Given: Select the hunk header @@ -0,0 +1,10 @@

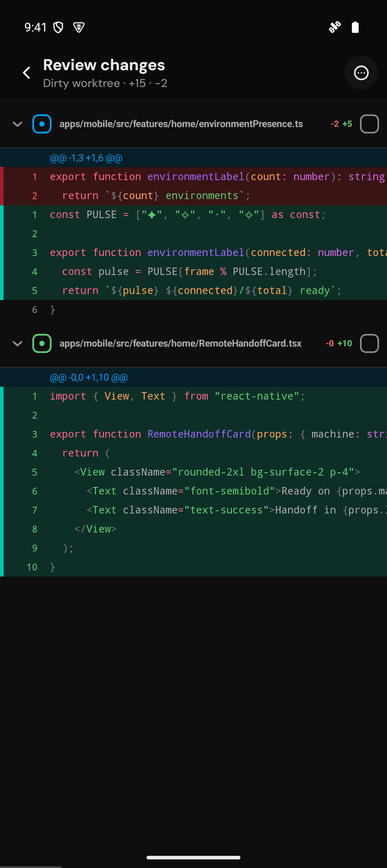Looking at the screenshot, I should [193, 377].
